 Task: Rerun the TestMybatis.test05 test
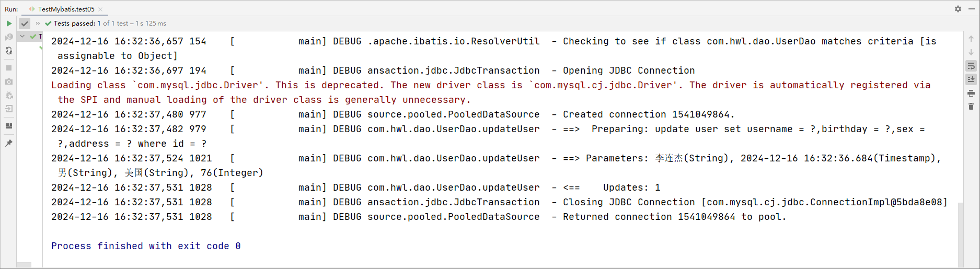coord(9,24)
